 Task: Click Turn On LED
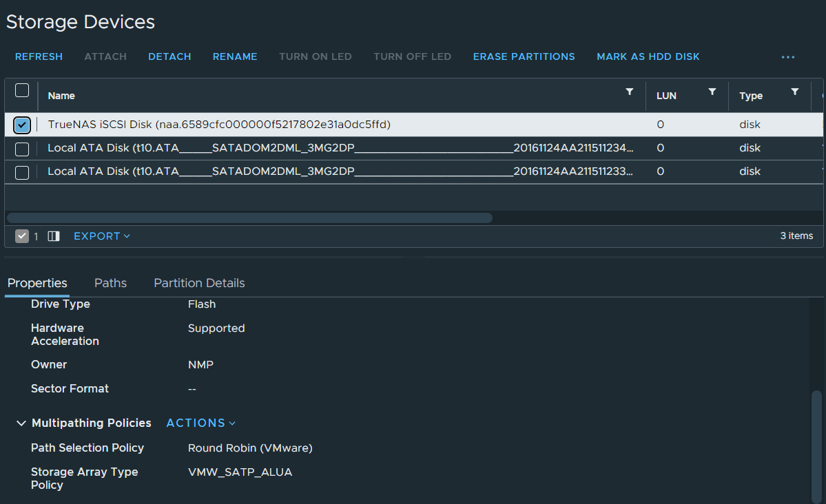[316, 56]
